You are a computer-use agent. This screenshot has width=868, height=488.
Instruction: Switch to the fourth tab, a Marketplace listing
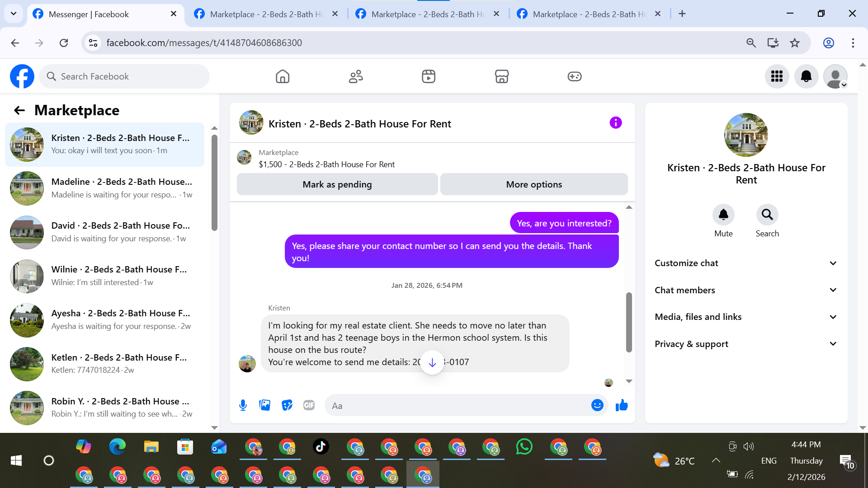590,14
